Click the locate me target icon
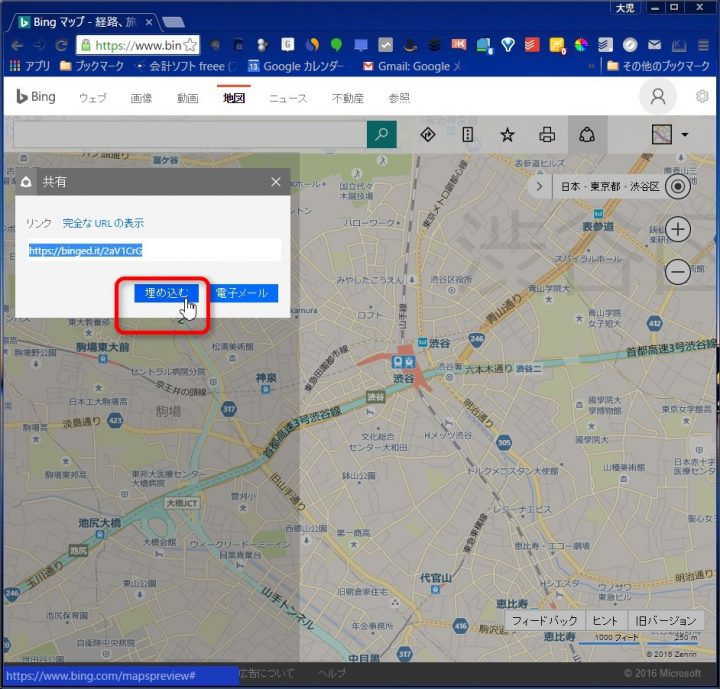720x689 pixels. [678, 186]
